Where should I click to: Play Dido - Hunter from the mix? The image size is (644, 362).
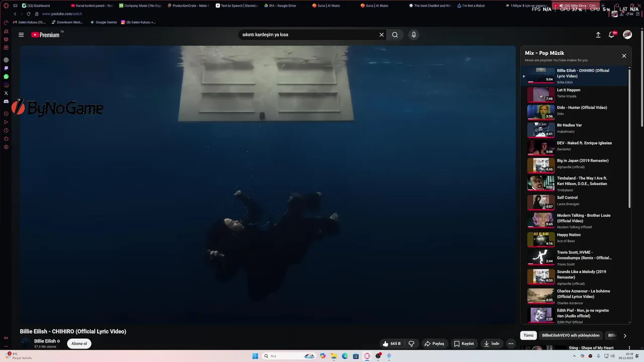(x=574, y=112)
